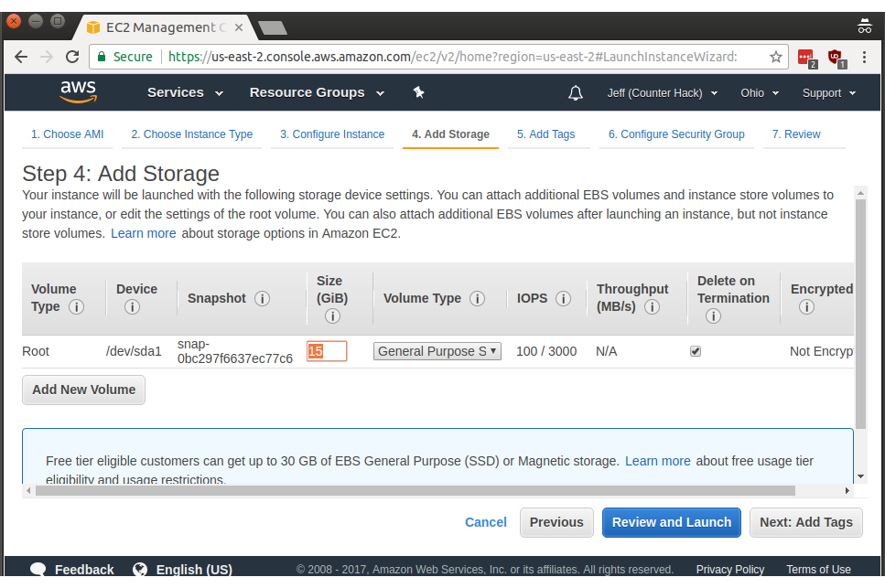Go to step 5 Add Tags
Image resolution: width=885 pixels, height=588 pixels.
click(545, 134)
